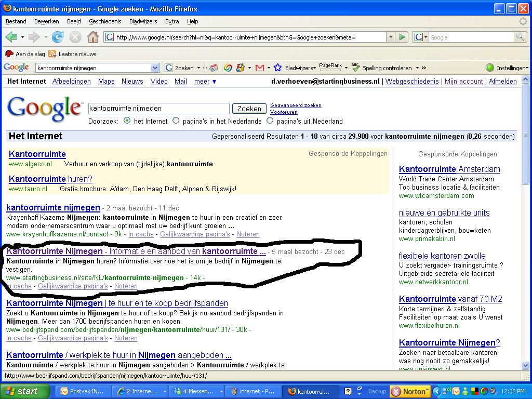
Task: Select "pagina's in het Nederlands" radio button
Action: [x=176, y=121]
